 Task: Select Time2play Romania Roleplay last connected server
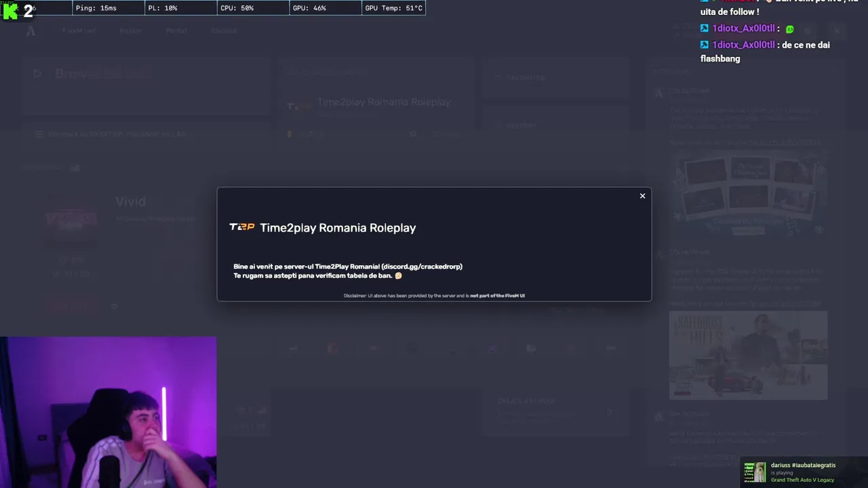coord(384,102)
